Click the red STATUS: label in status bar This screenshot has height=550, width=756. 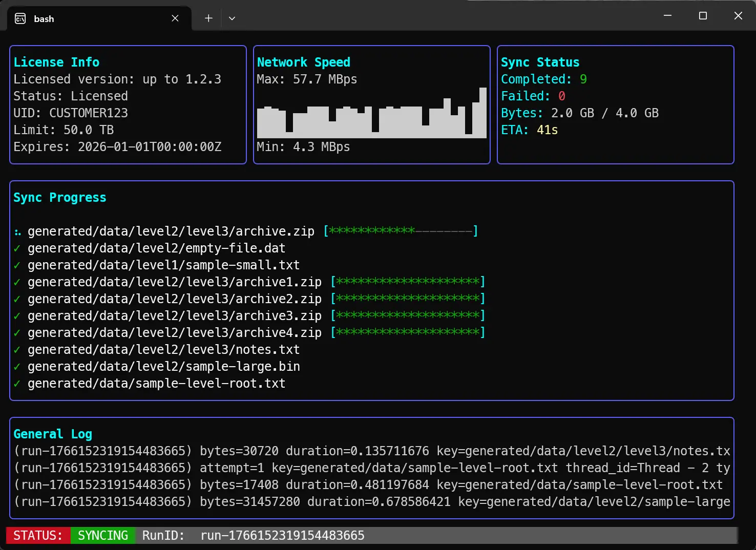click(x=38, y=535)
